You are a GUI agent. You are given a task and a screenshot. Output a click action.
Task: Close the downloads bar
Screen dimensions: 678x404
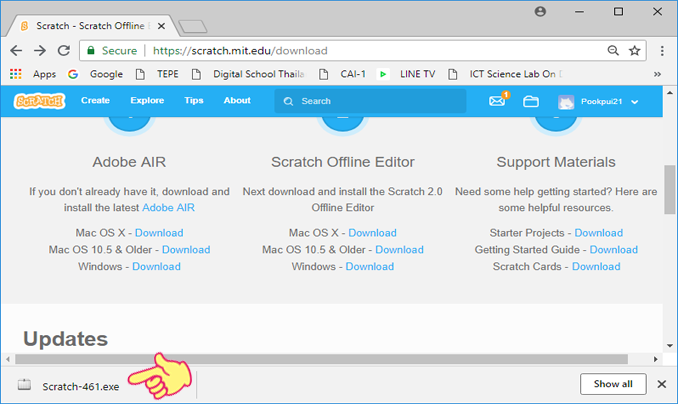(662, 384)
